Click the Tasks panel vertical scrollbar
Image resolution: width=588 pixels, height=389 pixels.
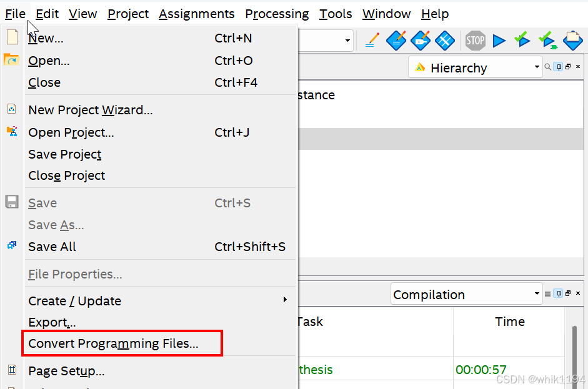(x=574, y=356)
